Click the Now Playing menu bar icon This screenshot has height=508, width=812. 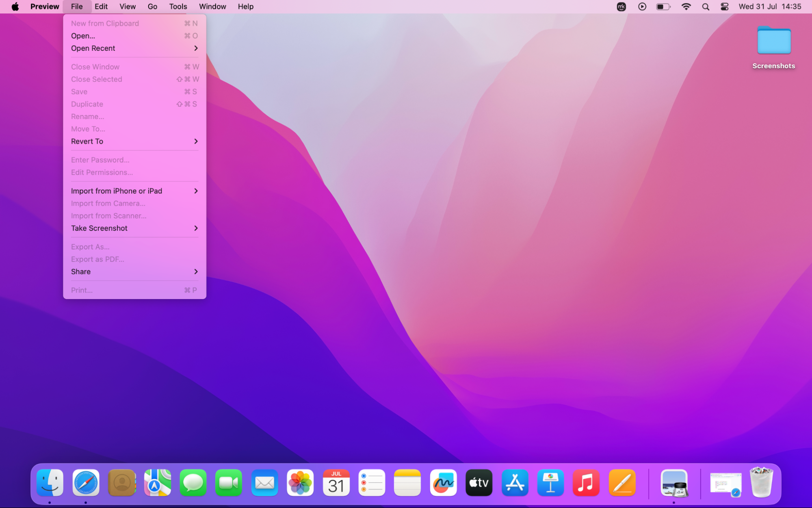point(642,7)
